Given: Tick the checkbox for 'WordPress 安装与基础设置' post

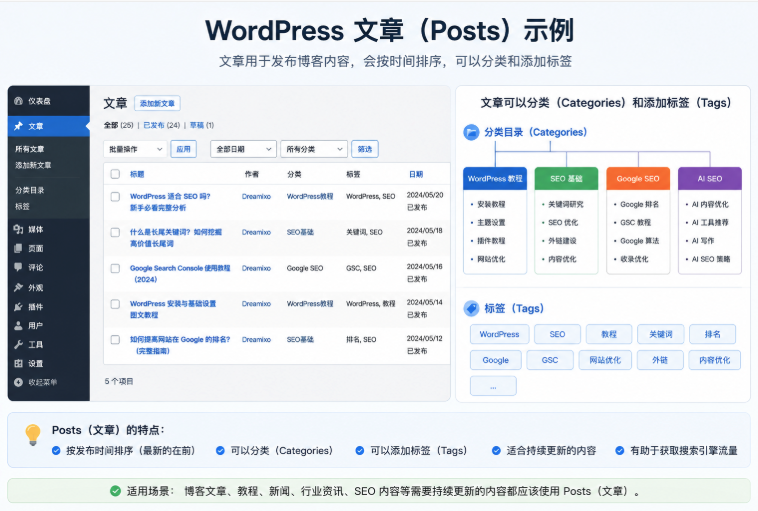Looking at the screenshot, I should pyautogui.click(x=115, y=304).
